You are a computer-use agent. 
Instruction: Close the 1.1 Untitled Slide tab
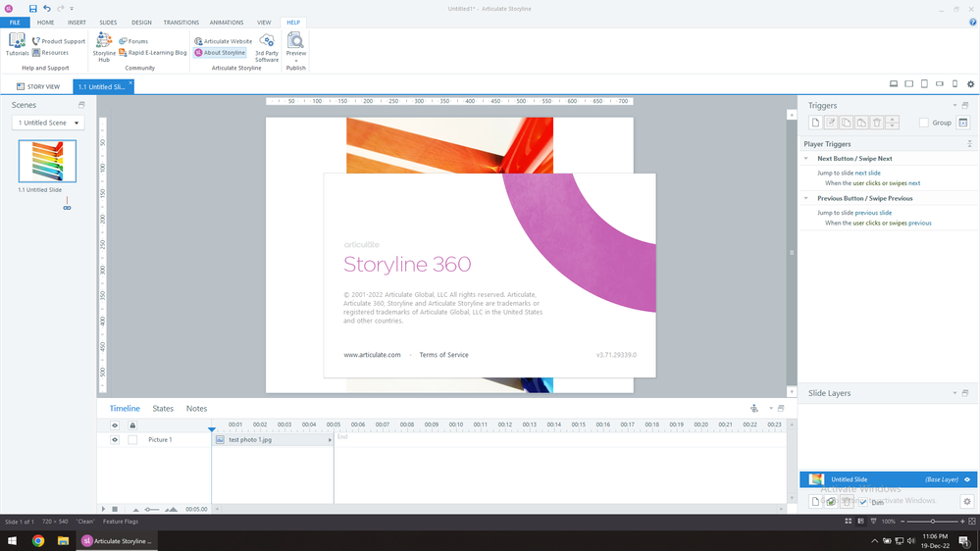pyautogui.click(x=130, y=83)
